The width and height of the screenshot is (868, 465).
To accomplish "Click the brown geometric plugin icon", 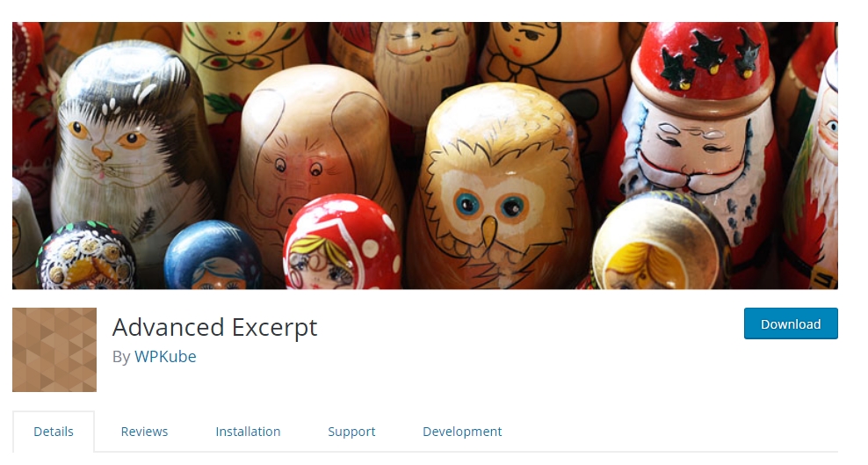I will pos(54,350).
